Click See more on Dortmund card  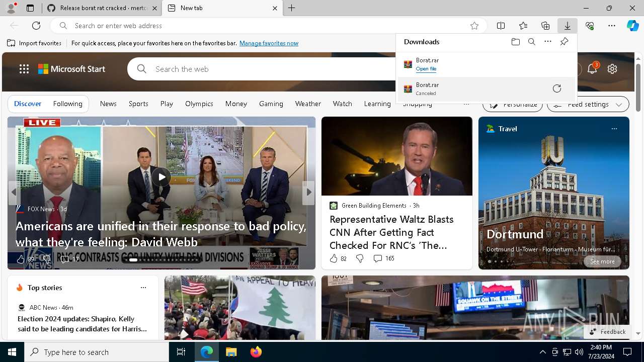click(x=602, y=261)
